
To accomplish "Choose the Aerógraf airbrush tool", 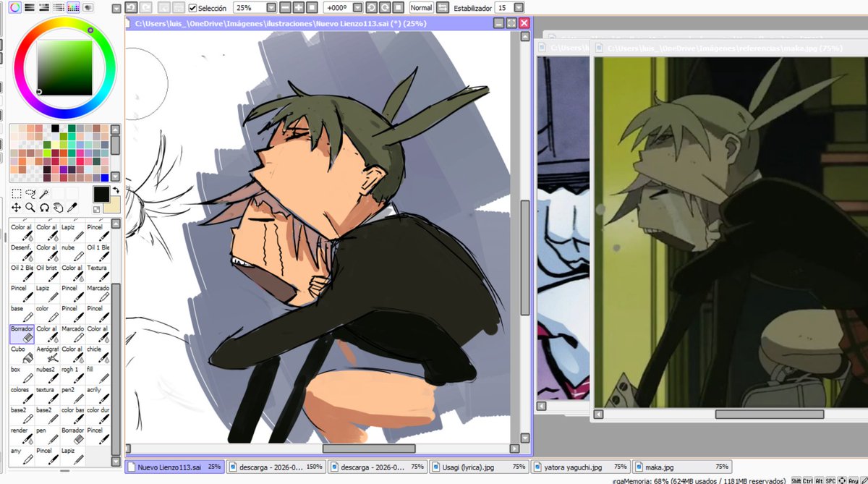I will point(47,354).
